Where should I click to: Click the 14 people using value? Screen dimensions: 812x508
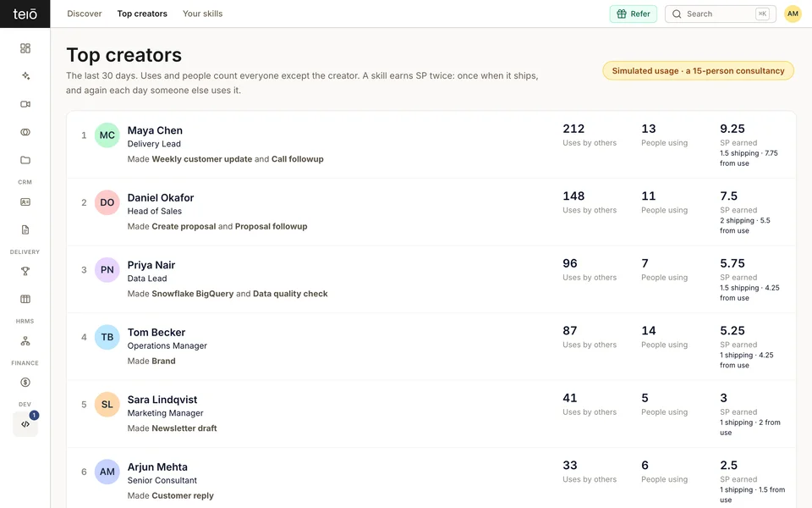click(649, 331)
